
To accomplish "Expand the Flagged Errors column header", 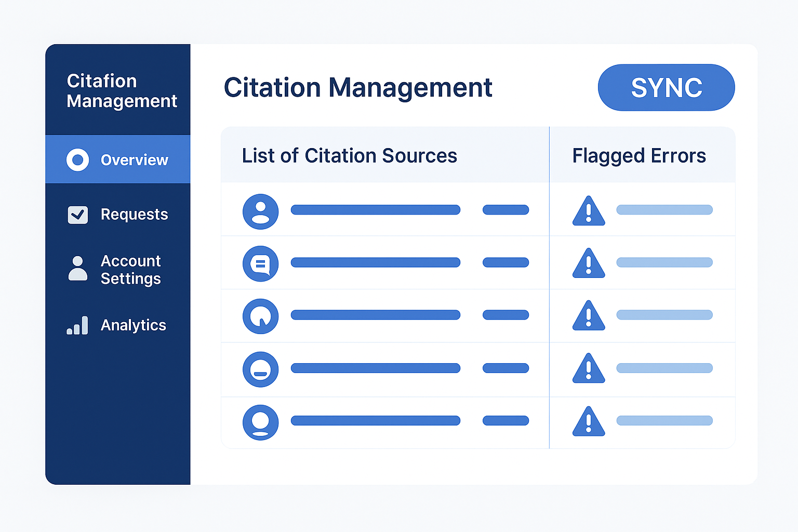I will [x=639, y=155].
